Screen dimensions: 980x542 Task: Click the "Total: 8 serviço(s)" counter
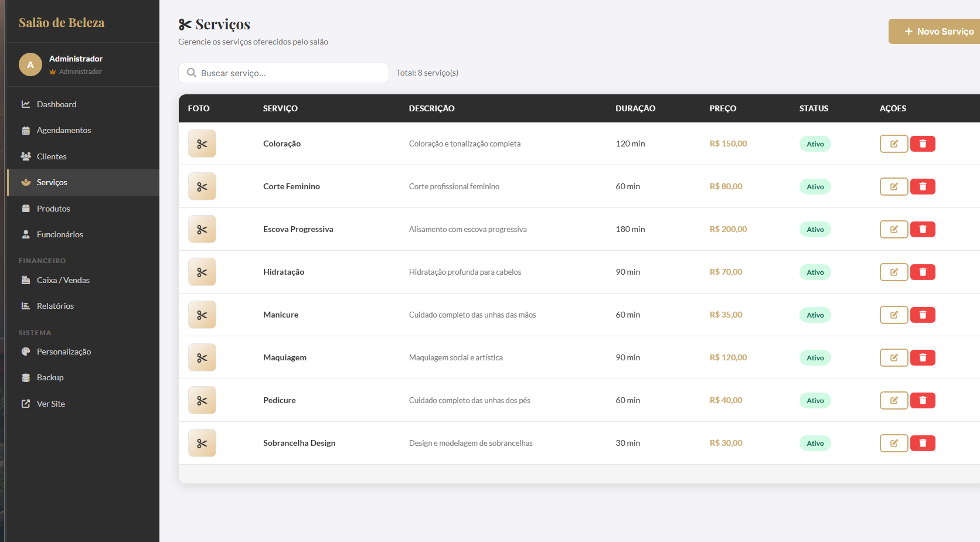coord(427,73)
